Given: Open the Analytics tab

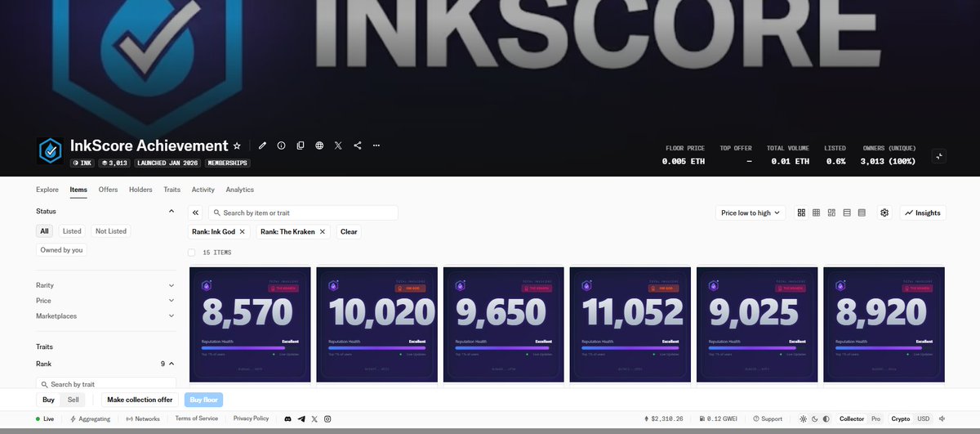Looking at the screenshot, I should [240, 190].
